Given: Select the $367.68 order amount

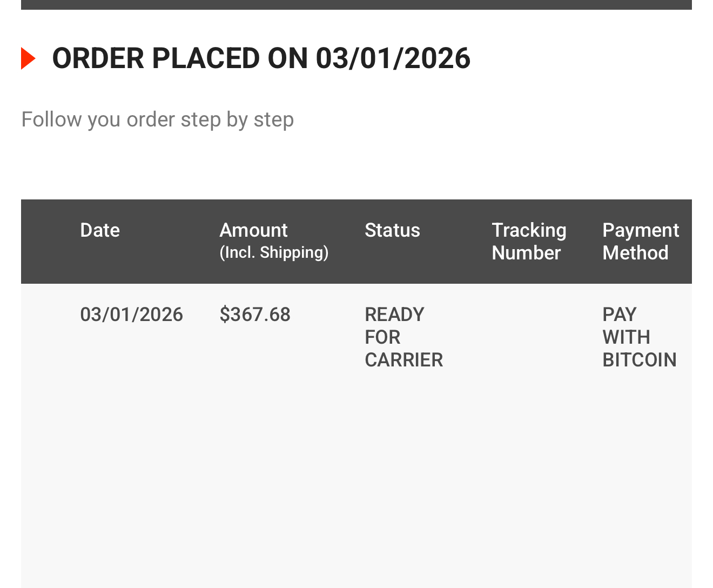Looking at the screenshot, I should pyautogui.click(x=255, y=315).
